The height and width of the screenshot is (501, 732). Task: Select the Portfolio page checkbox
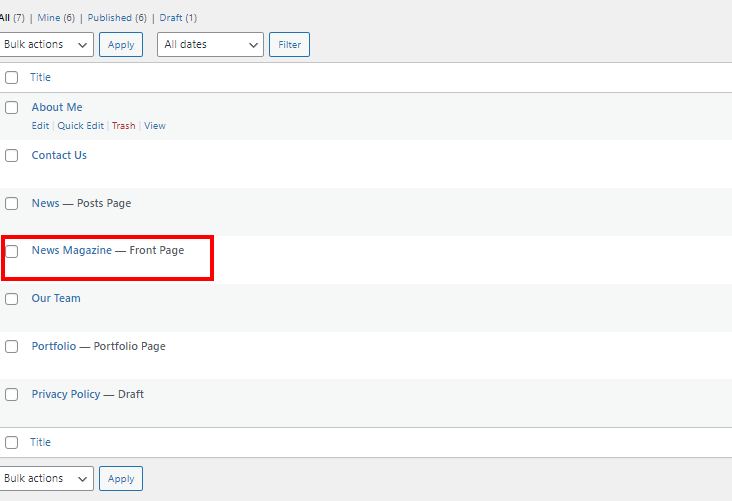tap(11, 346)
